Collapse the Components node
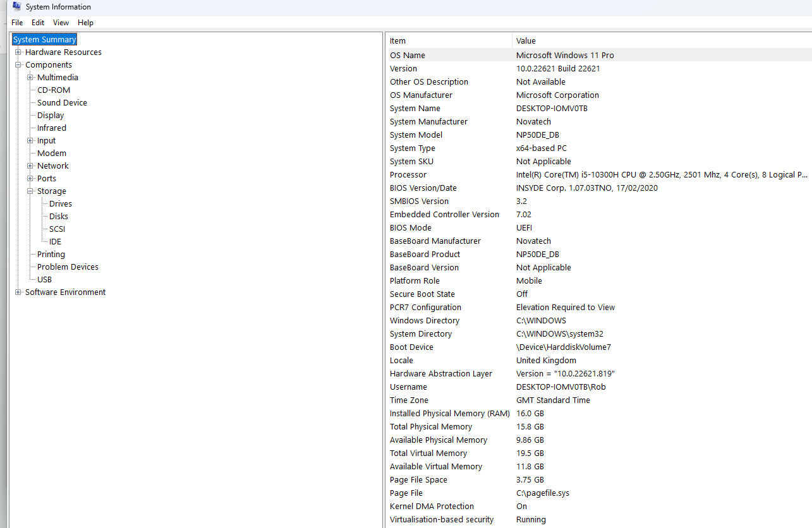Screen dimensions: 812x528 18,65
